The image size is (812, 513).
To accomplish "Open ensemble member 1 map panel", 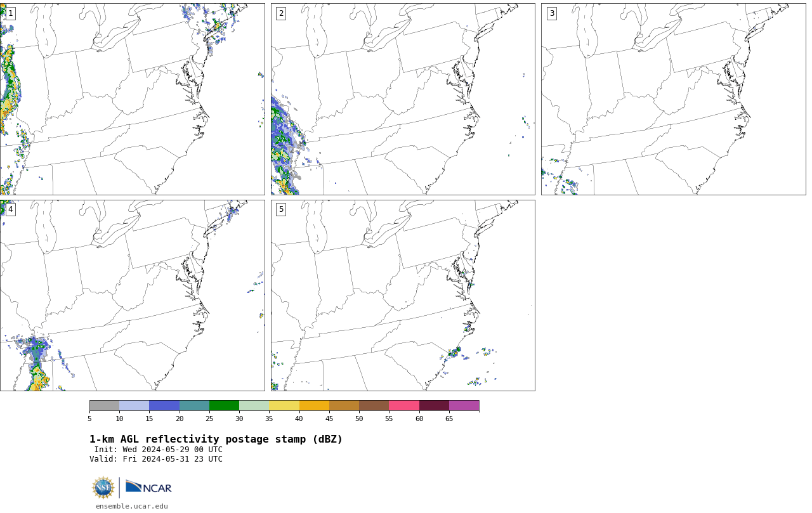I will point(132,99).
